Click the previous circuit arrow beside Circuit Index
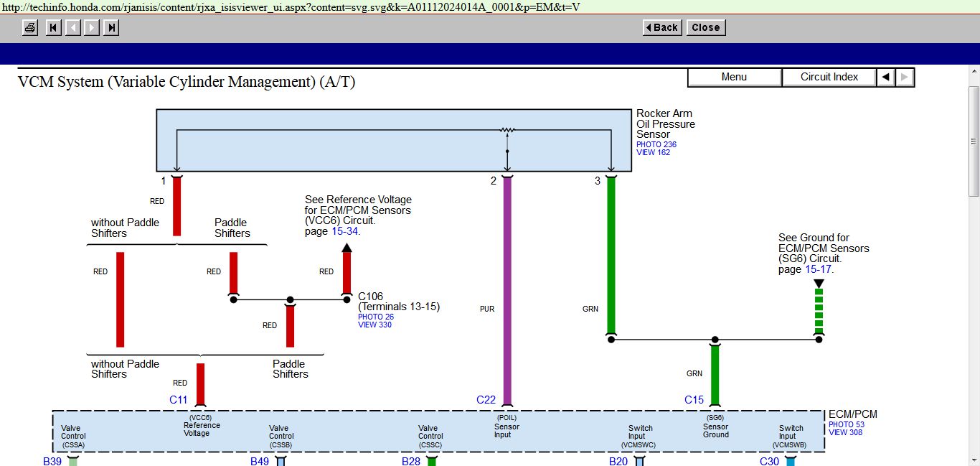 886,77
